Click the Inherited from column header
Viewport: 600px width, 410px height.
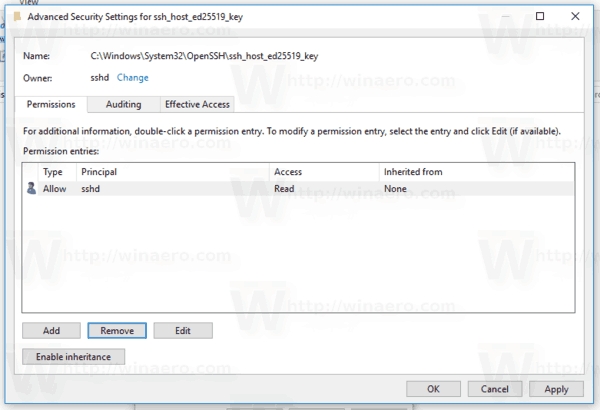pyautogui.click(x=413, y=172)
